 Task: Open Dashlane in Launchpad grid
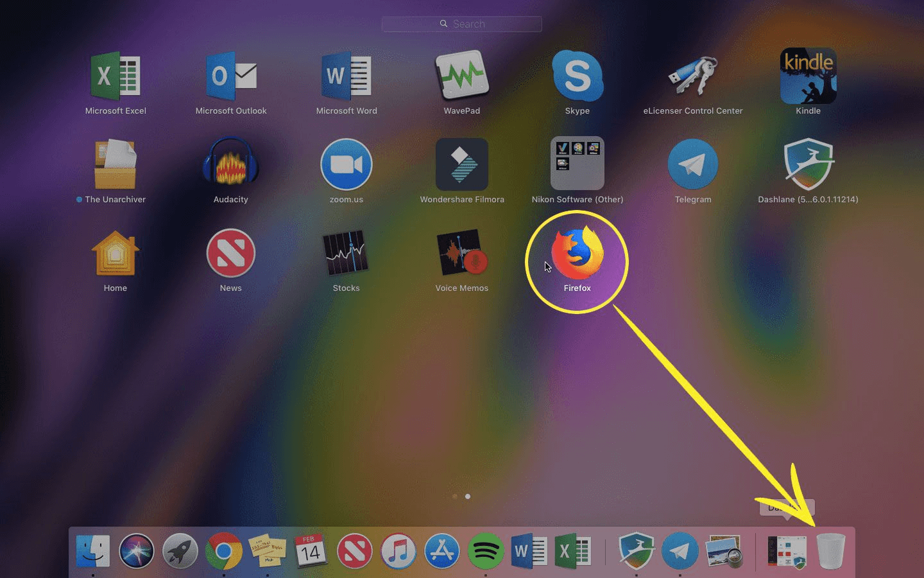point(809,164)
